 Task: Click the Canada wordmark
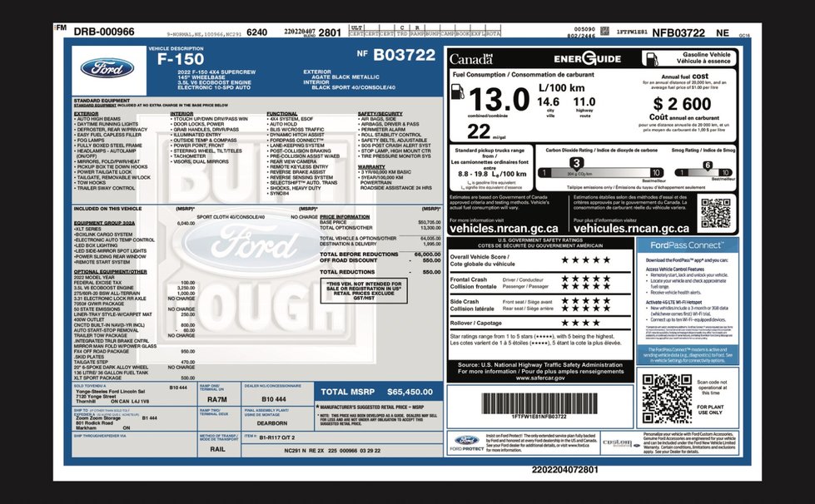(471, 59)
